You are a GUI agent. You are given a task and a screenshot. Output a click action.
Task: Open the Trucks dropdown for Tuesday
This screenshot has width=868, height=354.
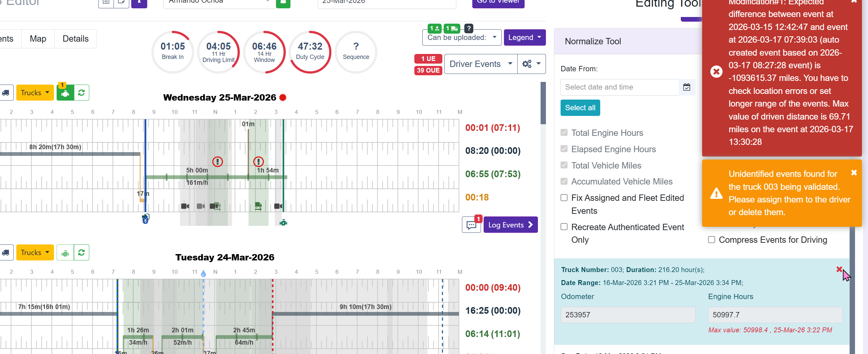click(35, 253)
